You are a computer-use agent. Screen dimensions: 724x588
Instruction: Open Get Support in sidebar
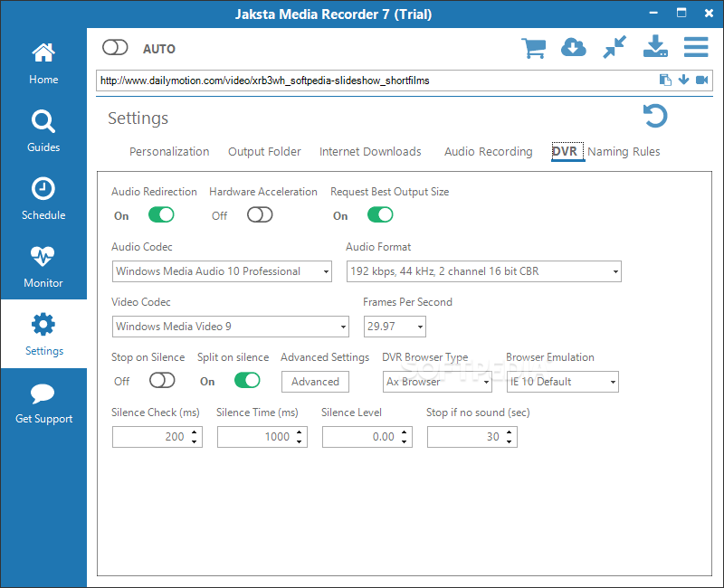(43, 402)
